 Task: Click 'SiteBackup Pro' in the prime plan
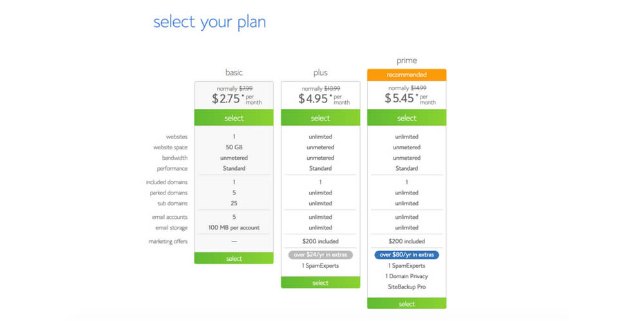click(406, 287)
